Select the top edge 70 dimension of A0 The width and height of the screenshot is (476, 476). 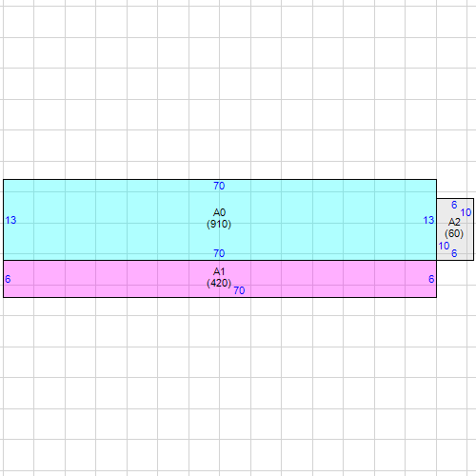point(219,186)
